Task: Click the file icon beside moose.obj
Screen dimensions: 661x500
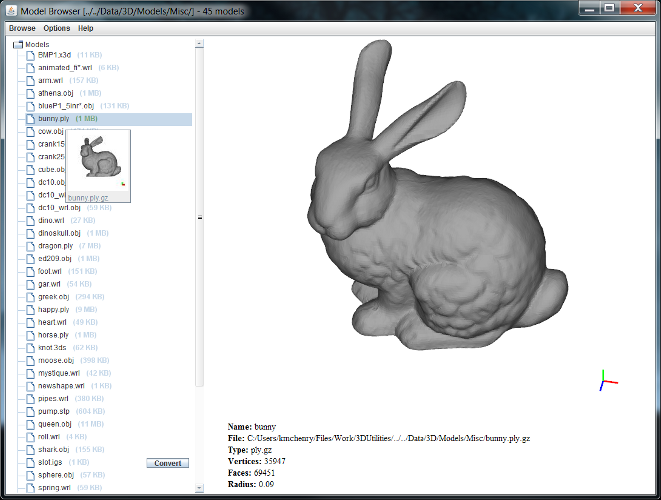Action: click(30, 361)
